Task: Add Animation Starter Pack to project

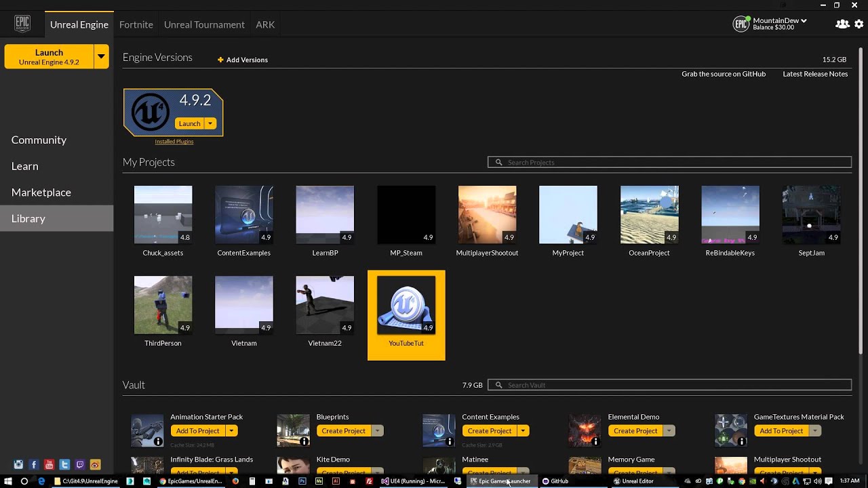Action: (x=198, y=431)
